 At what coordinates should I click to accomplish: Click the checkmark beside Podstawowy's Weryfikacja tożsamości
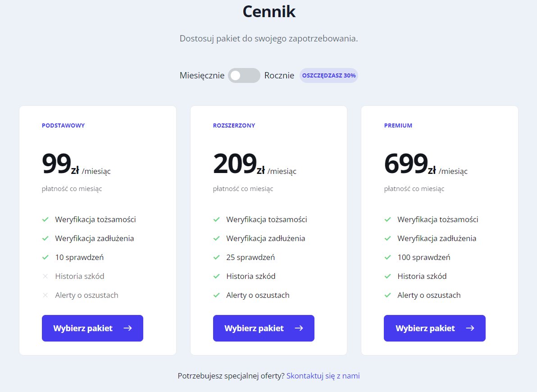point(45,219)
